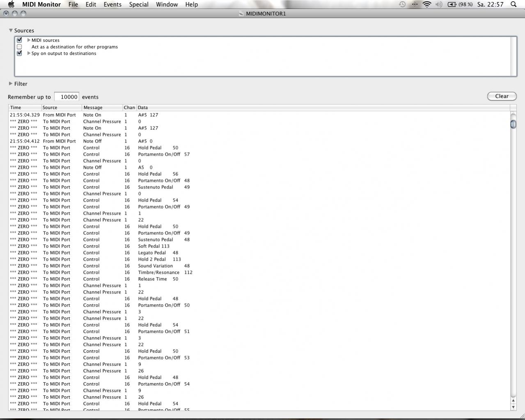This screenshot has height=420, width=525.
Task: Click the Filter section label
Action: tap(21, 84)
